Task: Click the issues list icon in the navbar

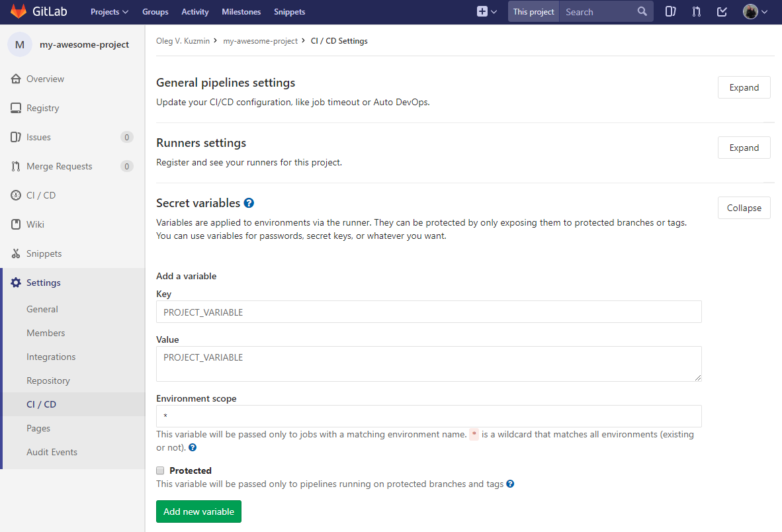Action: (x=670, y=11)
